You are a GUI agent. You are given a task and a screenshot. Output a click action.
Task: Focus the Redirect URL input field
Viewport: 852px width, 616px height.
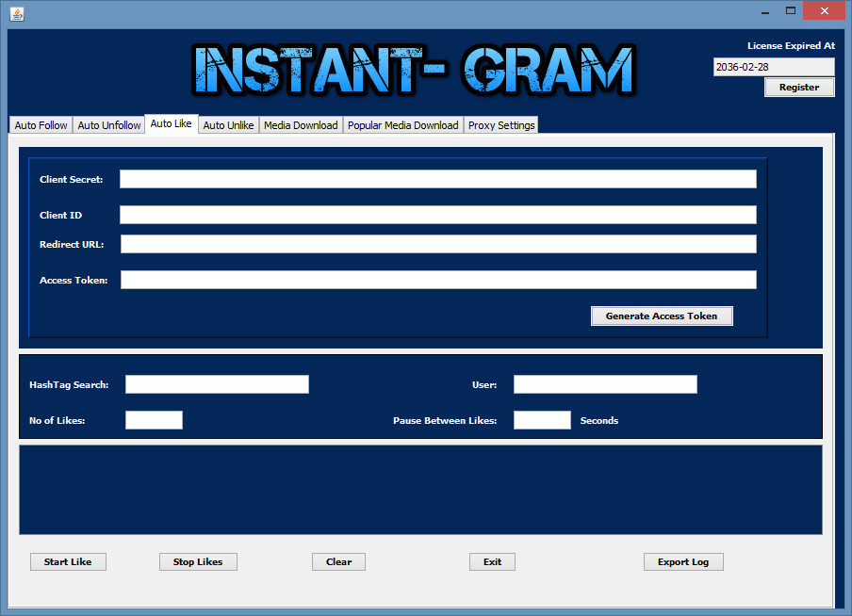point(438,244)
